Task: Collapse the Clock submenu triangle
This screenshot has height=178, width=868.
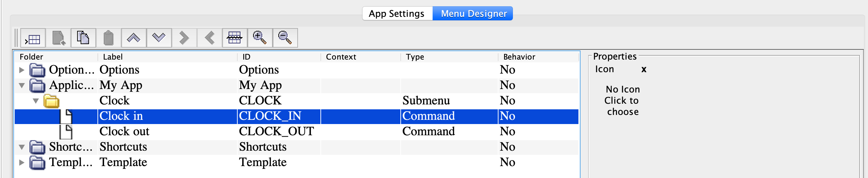Action: [x=36, y=101]
